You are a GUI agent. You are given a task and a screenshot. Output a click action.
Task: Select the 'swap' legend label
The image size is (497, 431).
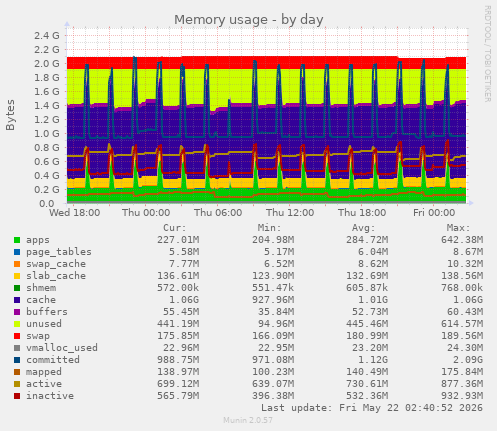click(38, 336)
